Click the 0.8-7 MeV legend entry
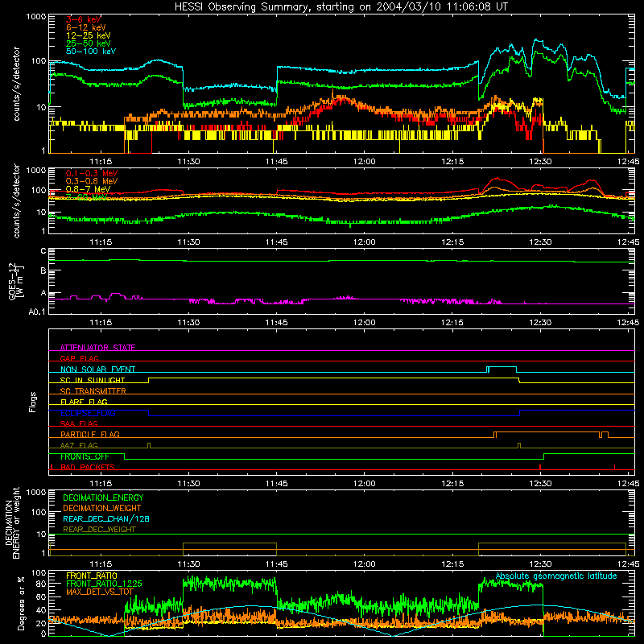Screen dimensions: 644x644 (88, 189)
